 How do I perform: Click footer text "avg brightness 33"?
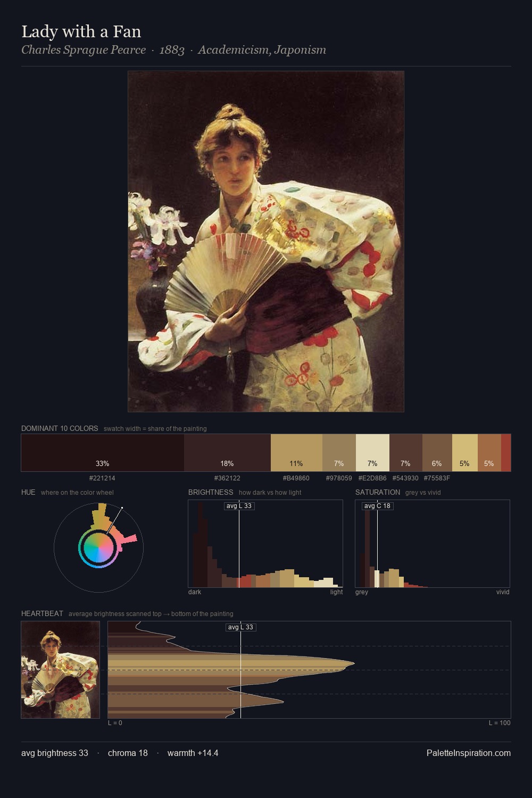pos(55,753)
